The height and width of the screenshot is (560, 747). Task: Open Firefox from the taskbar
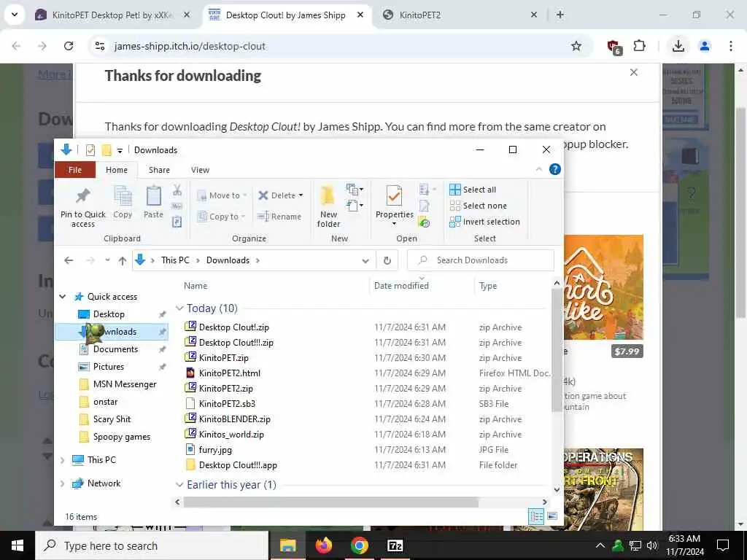pyautogui.click(x=323, y=545)
